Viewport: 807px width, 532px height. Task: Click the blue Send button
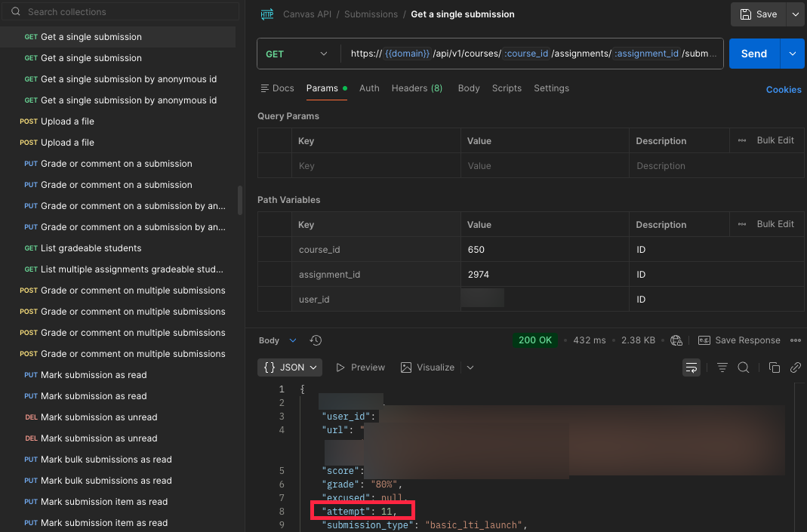pos(754,54)
